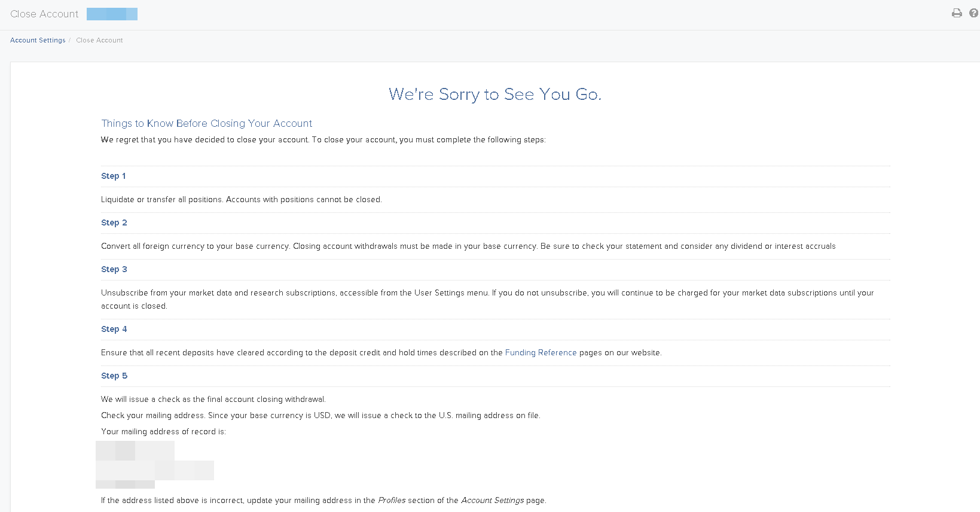
Task: Click the 'We're Sorry to See You Go' heading
Action: [x=494, y=94]
